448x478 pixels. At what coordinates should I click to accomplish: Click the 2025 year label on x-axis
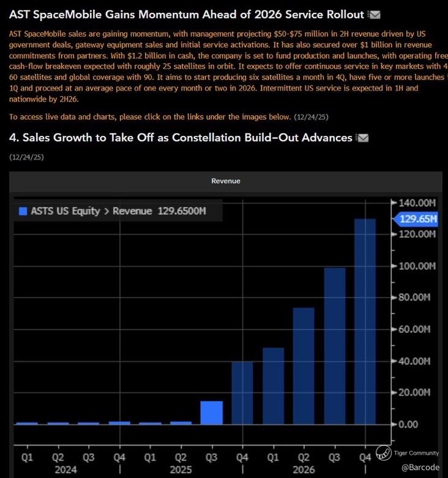[181, 470]
